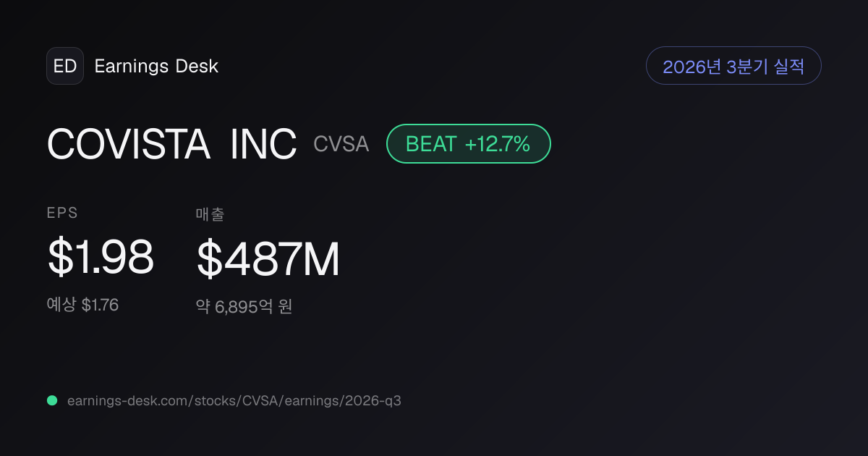
Task: Select the 예상 $1.76 estimate text
Action: pos(82,305)
